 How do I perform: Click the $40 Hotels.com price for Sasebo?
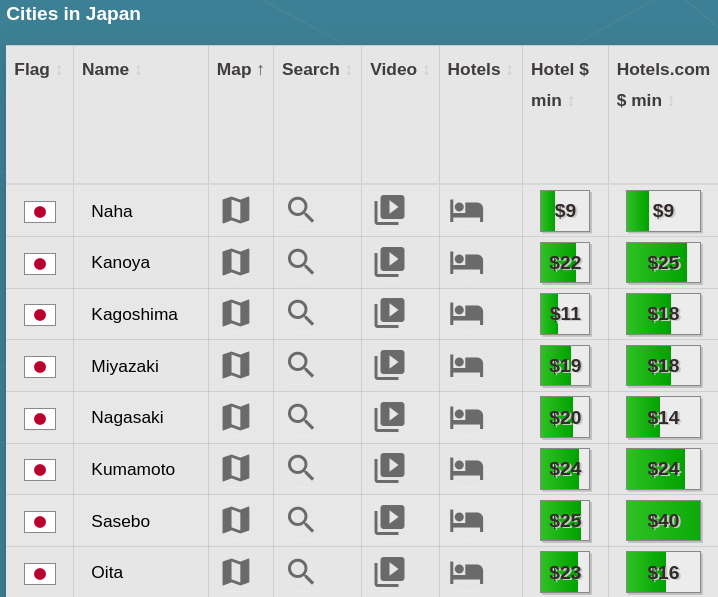click(x=663, y=521)
